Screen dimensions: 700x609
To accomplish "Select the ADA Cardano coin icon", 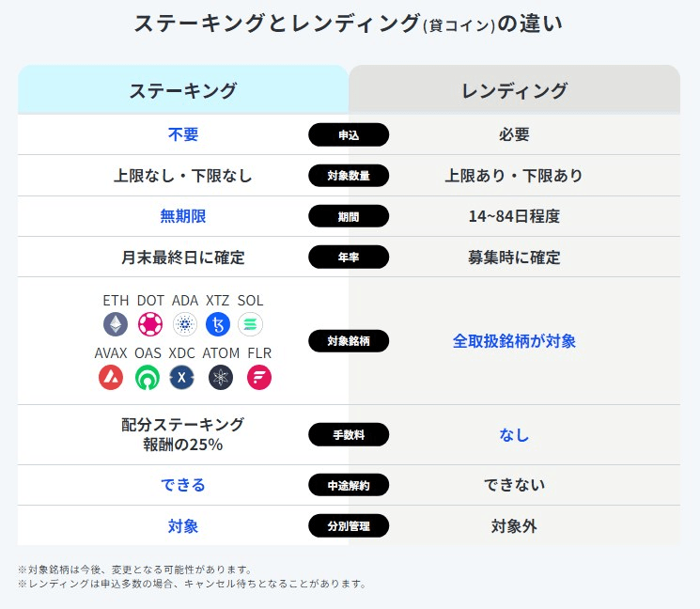I will tap(185, 324).
